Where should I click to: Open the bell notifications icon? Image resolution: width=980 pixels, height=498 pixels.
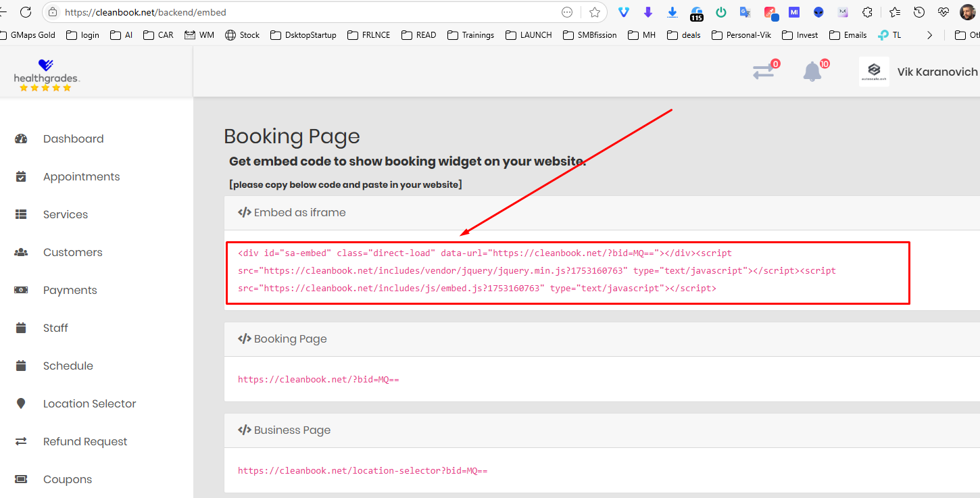point(813,71)
